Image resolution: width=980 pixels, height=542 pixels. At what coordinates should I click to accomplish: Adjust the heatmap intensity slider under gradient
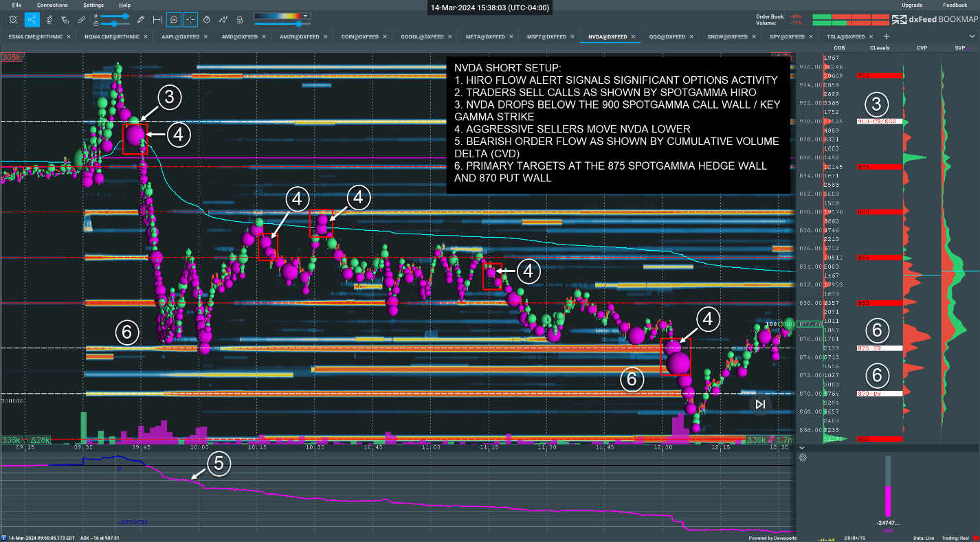[282, 24]
